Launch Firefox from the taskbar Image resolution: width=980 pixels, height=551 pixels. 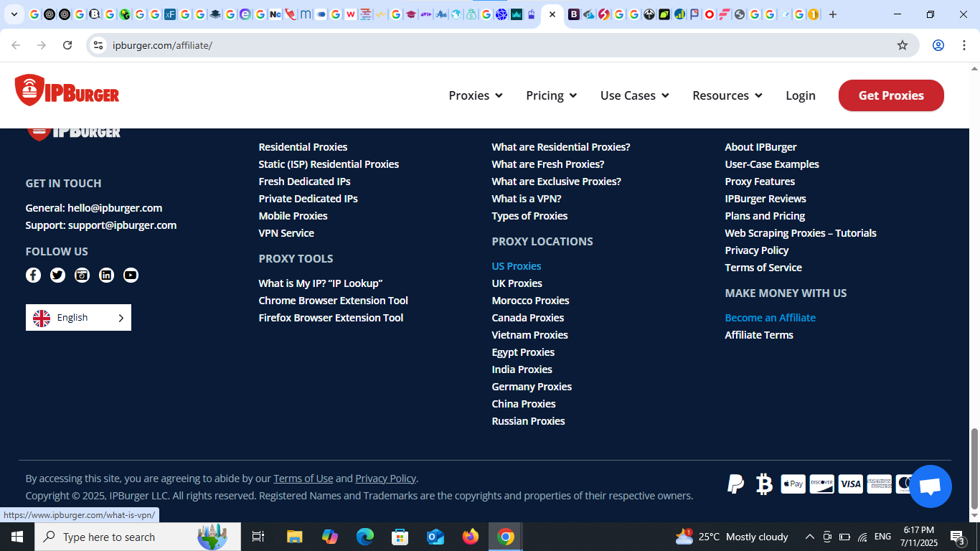pyautogui.click(x=471, y=537)
